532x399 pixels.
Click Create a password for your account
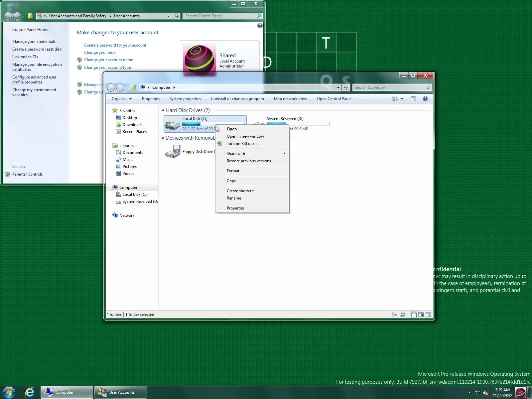click(115, 45)
